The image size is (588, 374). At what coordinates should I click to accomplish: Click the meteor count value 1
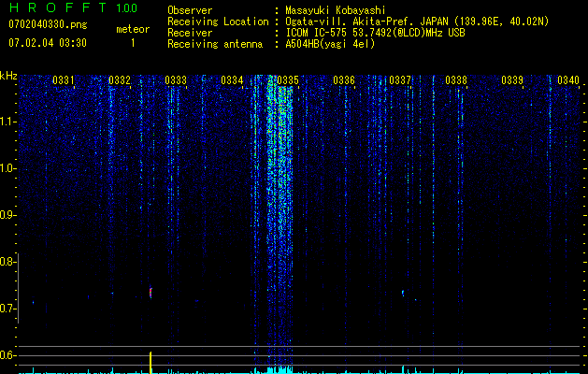133,43
